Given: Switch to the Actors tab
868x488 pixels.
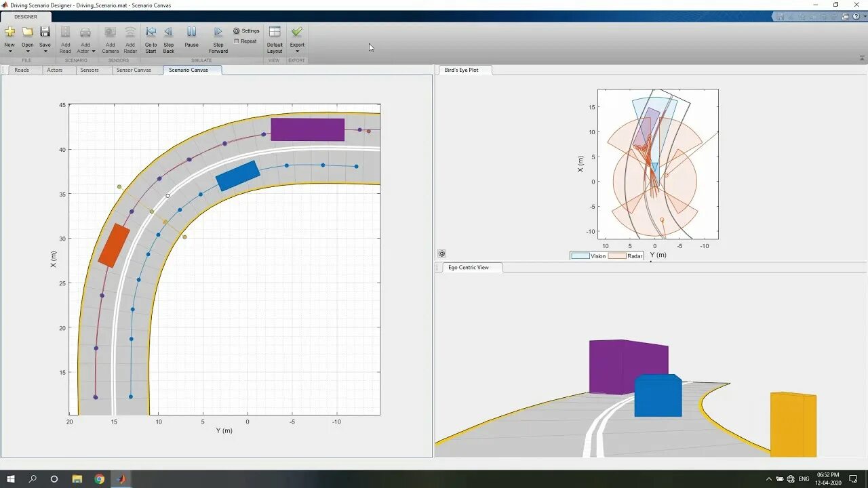Looking at the screenshot, I should click(55, 70).
